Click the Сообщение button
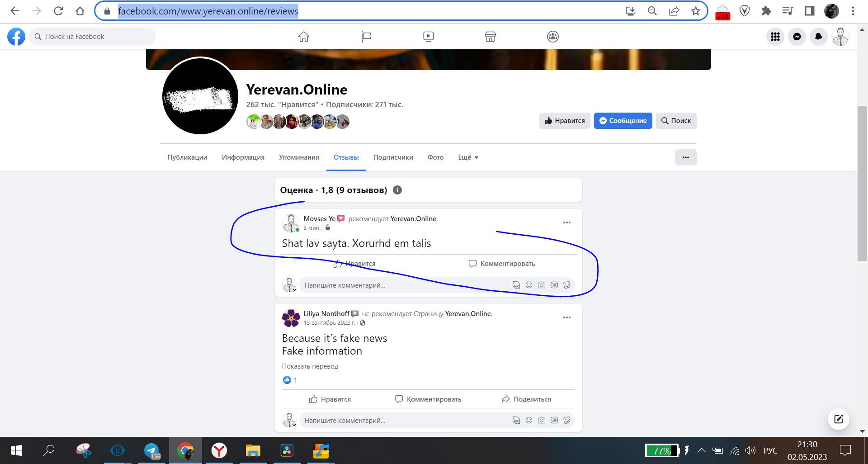 click(623, 121)
